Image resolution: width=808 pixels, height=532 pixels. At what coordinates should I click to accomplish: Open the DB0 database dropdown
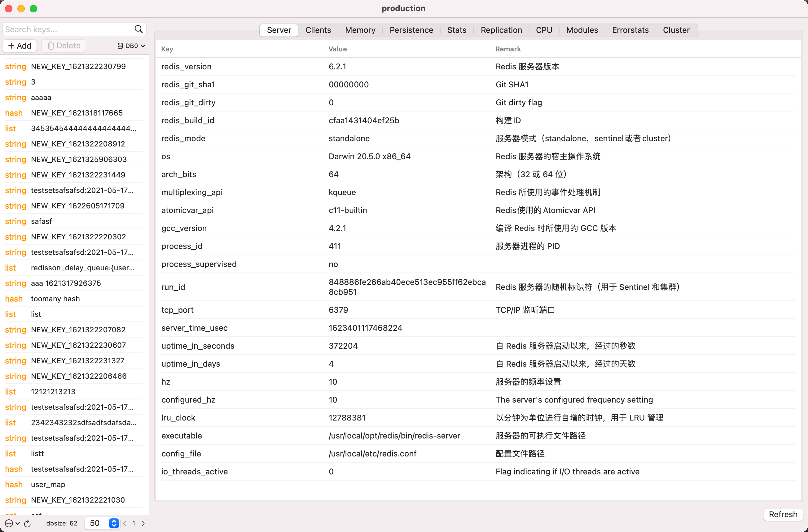(x=131, y=46)
